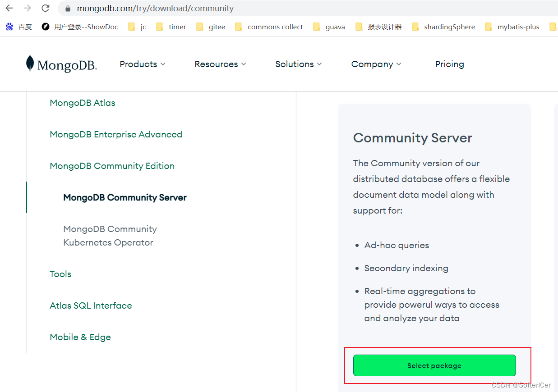Select MongoDB Community Server sidebar item
This screenshot has height=392, width=558.
click(x=125, y=197)
